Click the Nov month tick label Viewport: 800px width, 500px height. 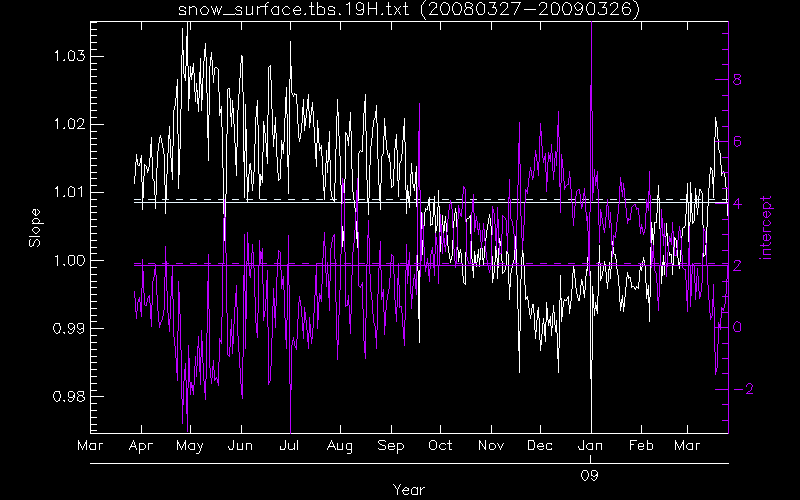click(490, 445)
